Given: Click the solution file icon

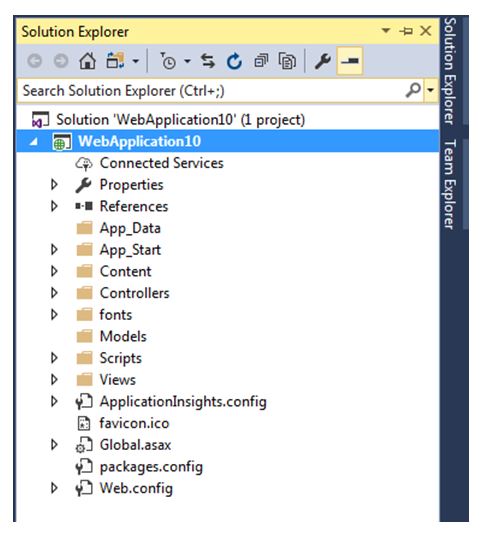Looking at the screenshot, I should (40, 120).
